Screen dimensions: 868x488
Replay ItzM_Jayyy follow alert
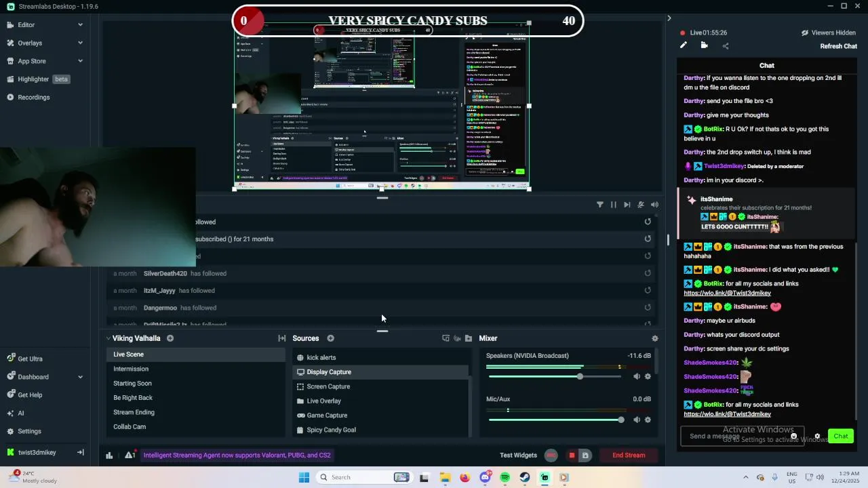(x=648, y=290)
